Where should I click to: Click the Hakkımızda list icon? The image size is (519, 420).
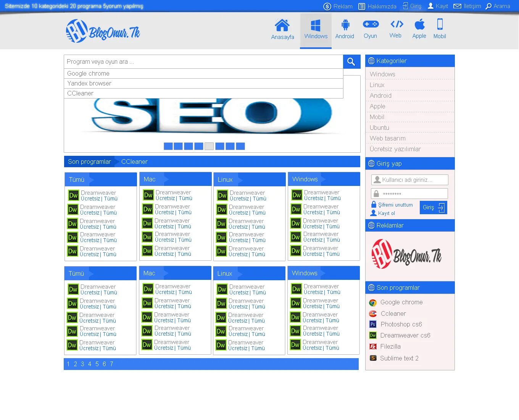362,6
